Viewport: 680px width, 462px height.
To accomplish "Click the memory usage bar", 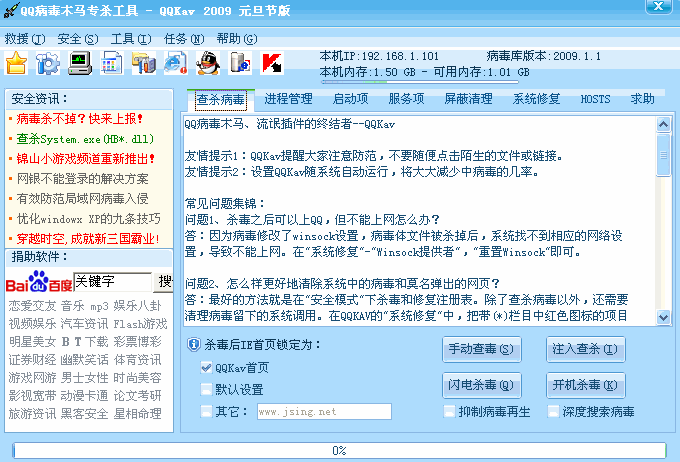I will 419,82.
